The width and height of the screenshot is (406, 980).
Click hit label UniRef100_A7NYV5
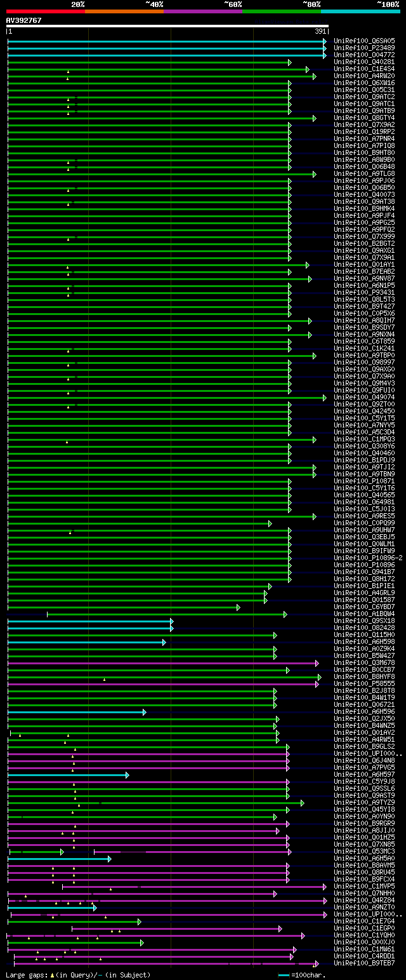364,425
